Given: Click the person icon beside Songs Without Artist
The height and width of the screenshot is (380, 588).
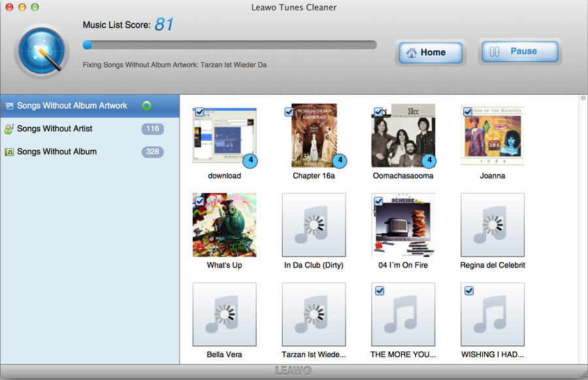Looking at the screenshot, I should click(9, 129).
